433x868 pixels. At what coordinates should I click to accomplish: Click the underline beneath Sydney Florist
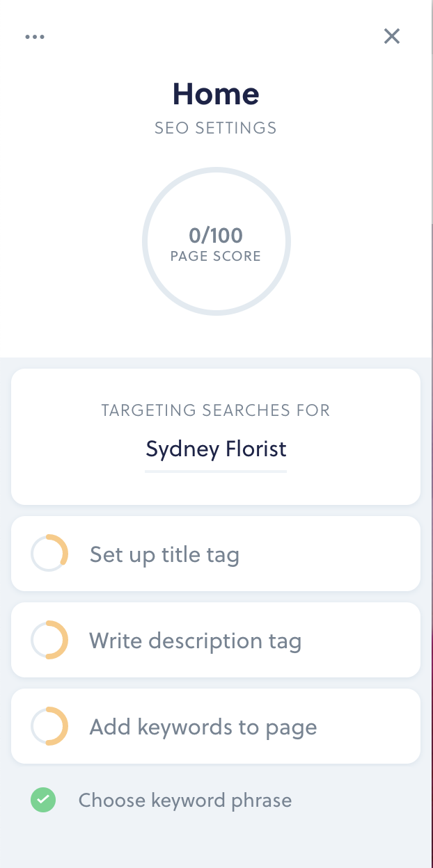point(216,472)
